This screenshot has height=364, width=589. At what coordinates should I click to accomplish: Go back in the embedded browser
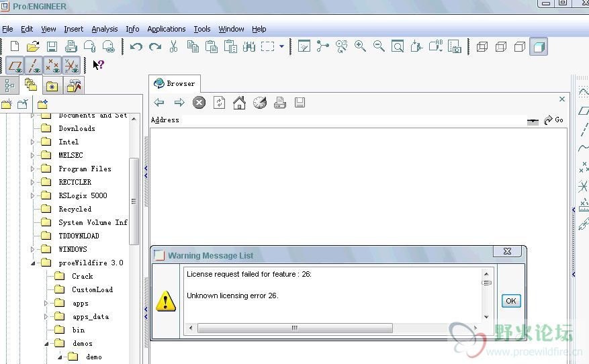159,102
